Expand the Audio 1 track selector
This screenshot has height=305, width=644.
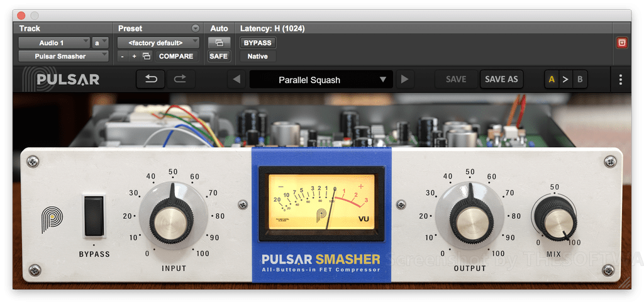pos(54,43)
